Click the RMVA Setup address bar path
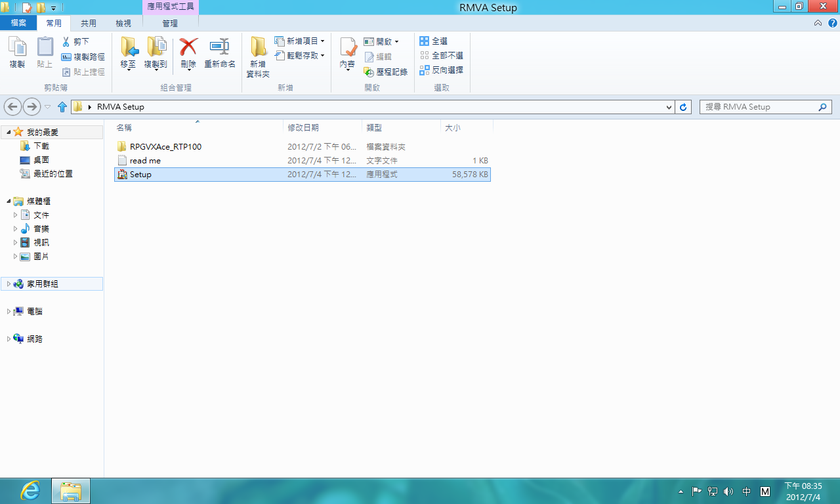Image resolution: width=840 pixels, height=504 pixels. pos(121,107)
